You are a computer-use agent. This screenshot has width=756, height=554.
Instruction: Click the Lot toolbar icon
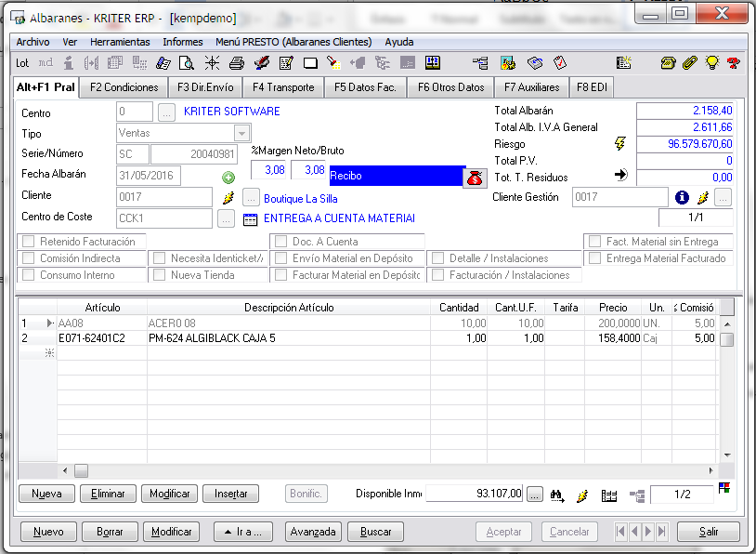[21, 62]
